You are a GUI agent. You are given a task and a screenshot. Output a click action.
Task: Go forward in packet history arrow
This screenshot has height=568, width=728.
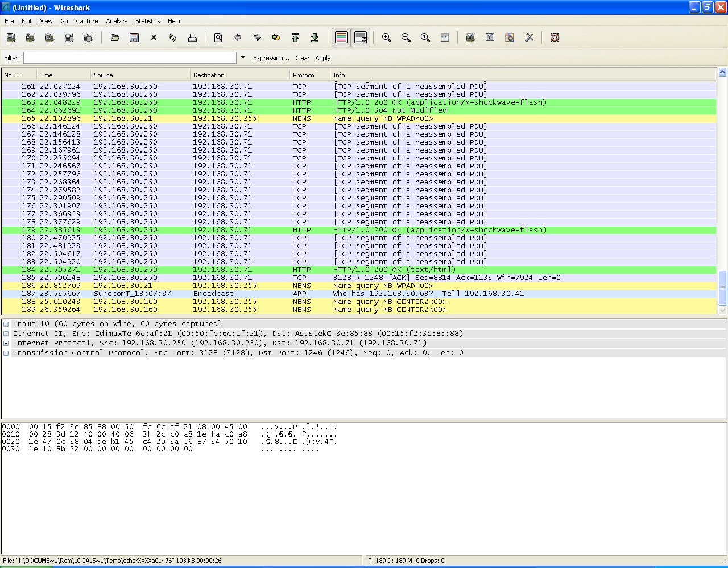click(x=257, y=38)
